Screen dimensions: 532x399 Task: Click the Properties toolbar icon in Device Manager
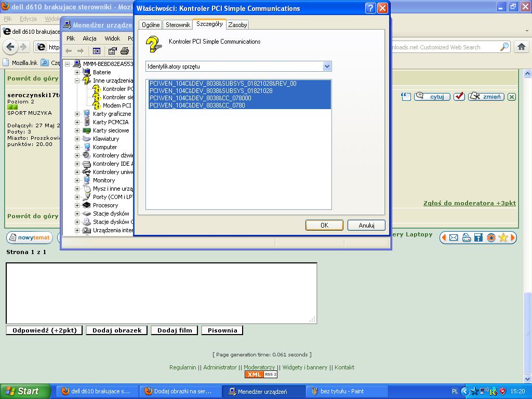tap(112, 51)
